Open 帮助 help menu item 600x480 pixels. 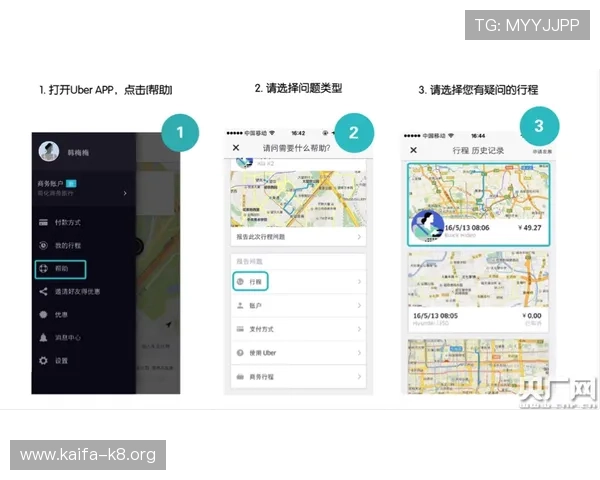pos(60,269)
